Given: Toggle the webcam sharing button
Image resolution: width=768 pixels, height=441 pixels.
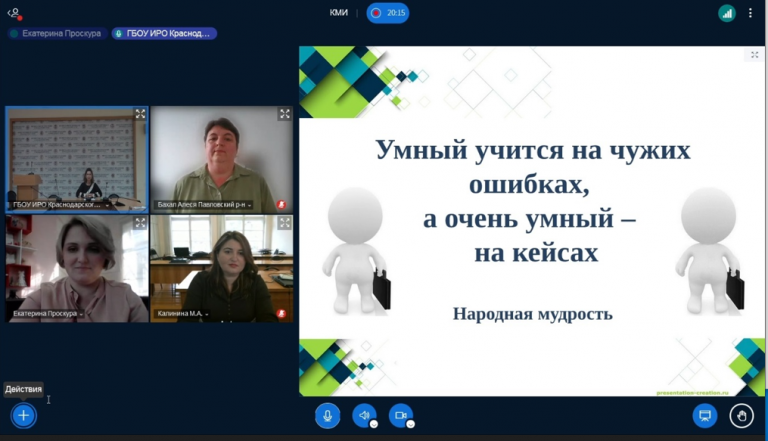Looking at the screenshot, I should 401,415.
